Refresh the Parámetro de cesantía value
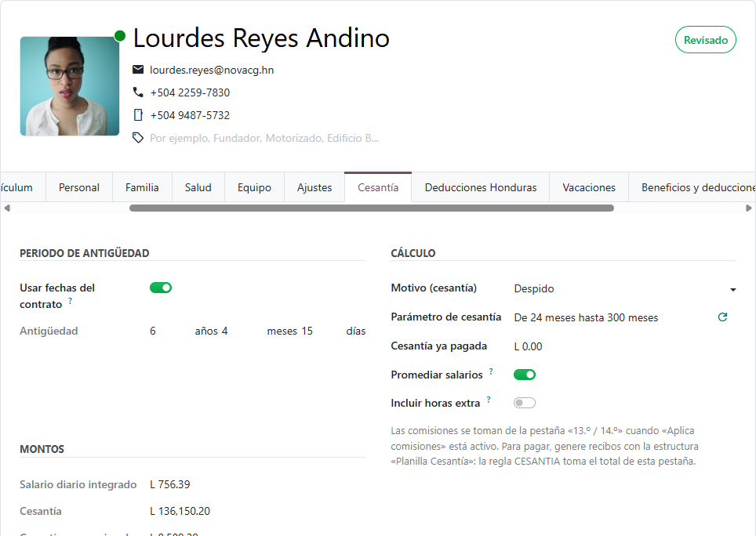756x536 pixels. click(722, 317)
